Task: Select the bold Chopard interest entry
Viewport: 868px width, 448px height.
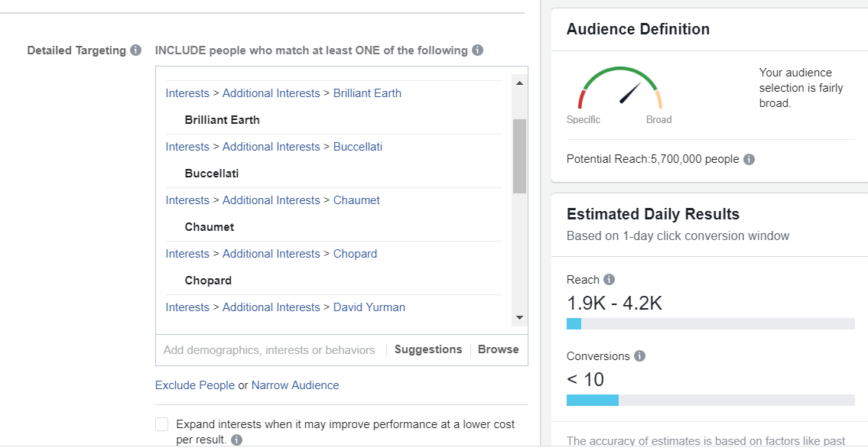Action: (208, 281)
